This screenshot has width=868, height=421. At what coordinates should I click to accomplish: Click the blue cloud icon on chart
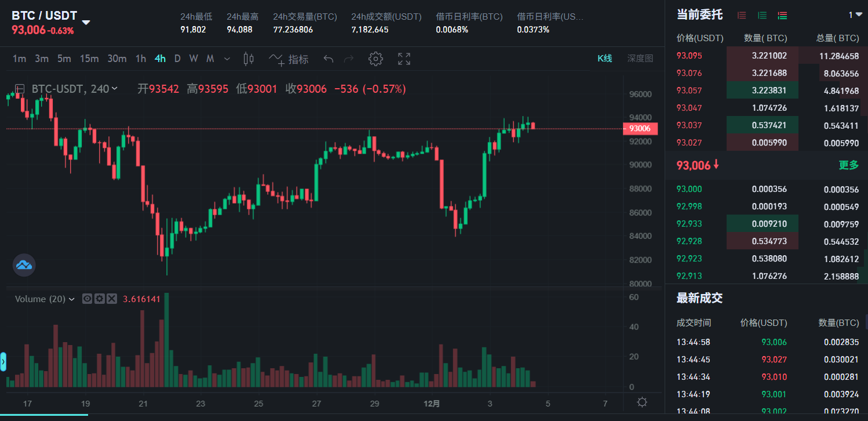click(x=24, y=265)
